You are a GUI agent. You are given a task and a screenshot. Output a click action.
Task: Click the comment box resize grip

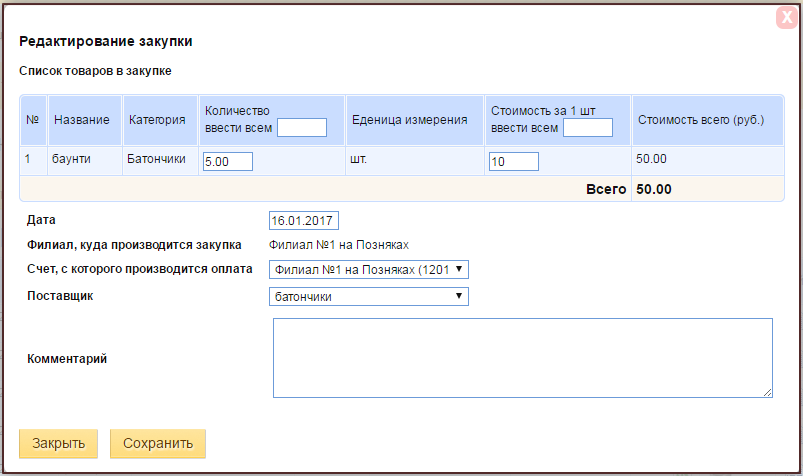pos(768,393)
